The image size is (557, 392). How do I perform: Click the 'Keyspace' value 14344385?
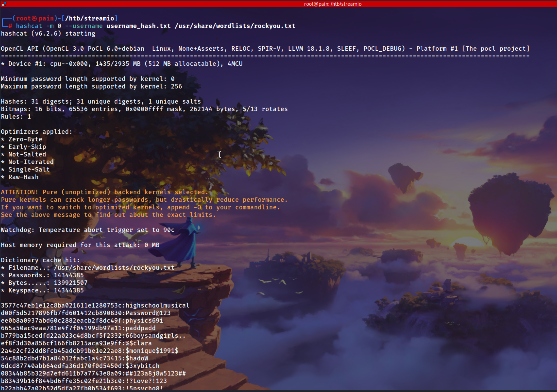[69, 290]
